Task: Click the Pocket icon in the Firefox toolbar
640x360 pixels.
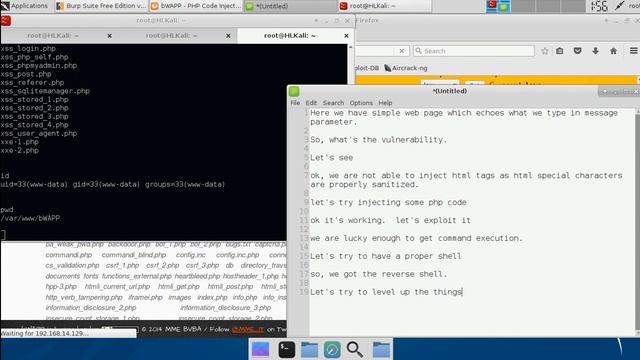Action: click(578, 51)
